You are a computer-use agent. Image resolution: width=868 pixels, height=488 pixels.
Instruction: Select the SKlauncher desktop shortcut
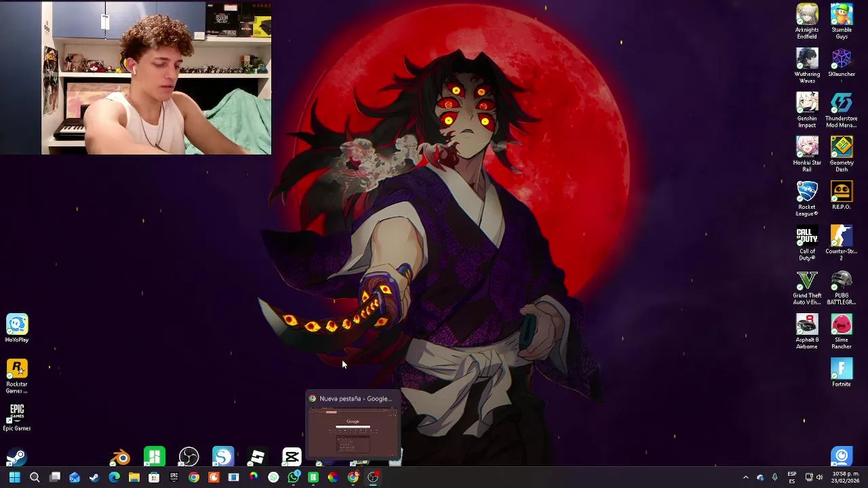[842, 62]
